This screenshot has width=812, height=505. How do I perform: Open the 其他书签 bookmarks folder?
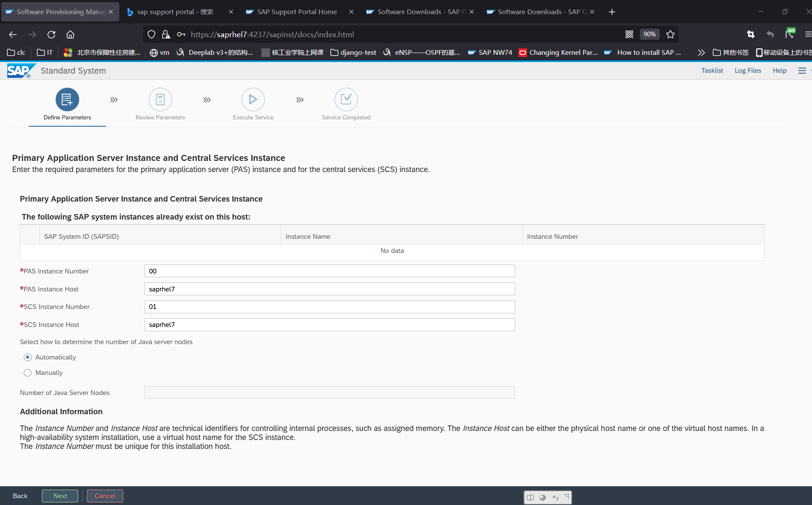tap(731, 52)
